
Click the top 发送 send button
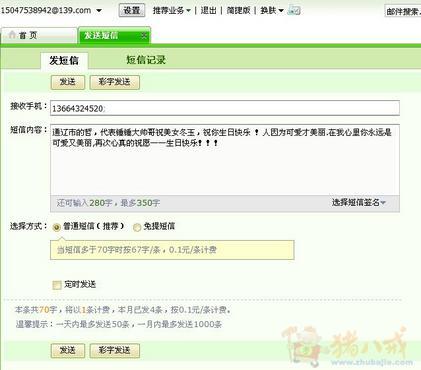click(x=68, y=82)
